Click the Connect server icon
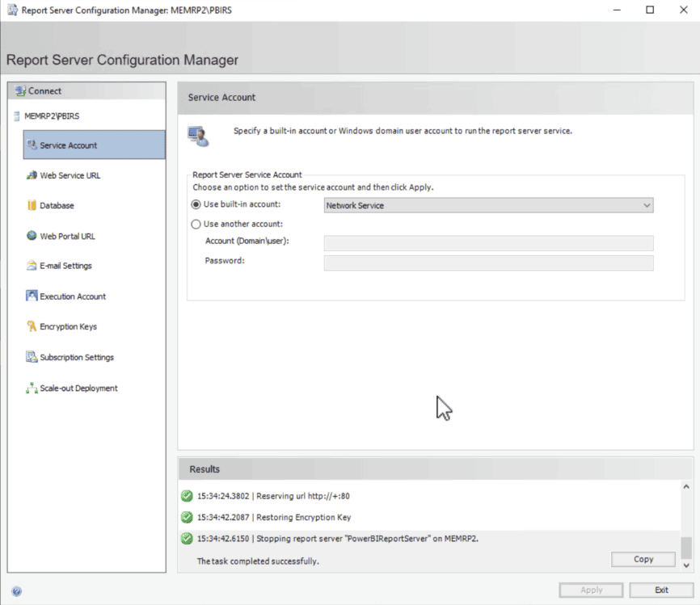The image size is (700, 605). coord(20,91)
